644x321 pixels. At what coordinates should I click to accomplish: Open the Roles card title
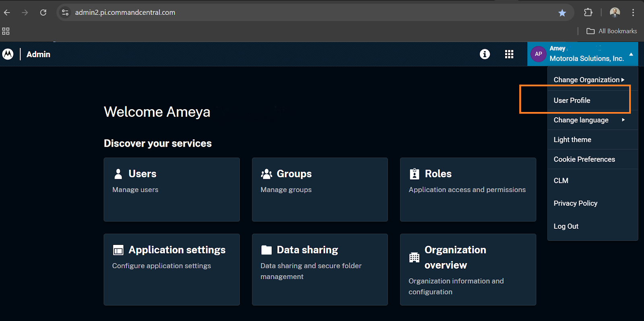tap(438, 174)
